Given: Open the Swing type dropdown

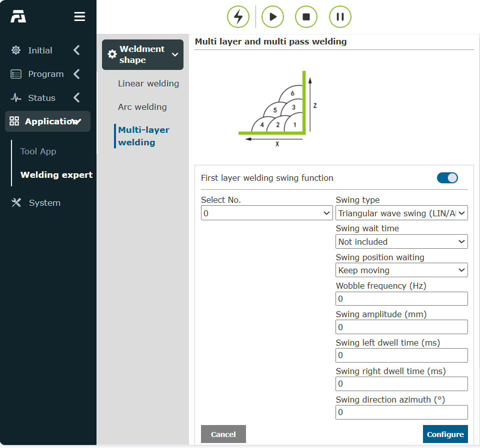Looking at the screenshot, I should tap(401, 213).
